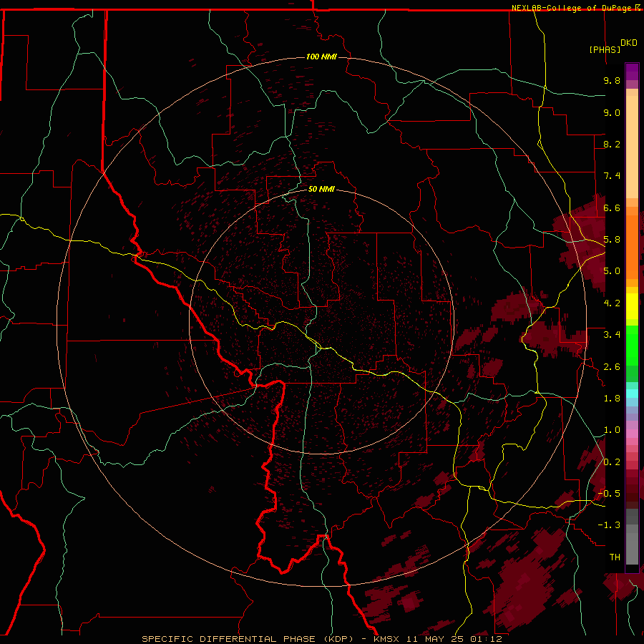
Task: Pick the cyan band on the color scale
Action: click(632, 394)
